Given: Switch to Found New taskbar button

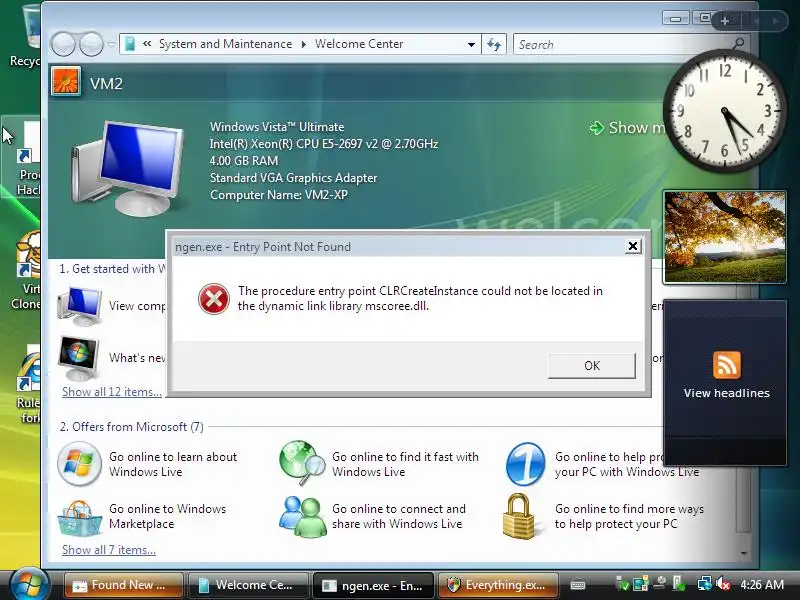Looking at the screenshot, I should click(x=123, y=585).
